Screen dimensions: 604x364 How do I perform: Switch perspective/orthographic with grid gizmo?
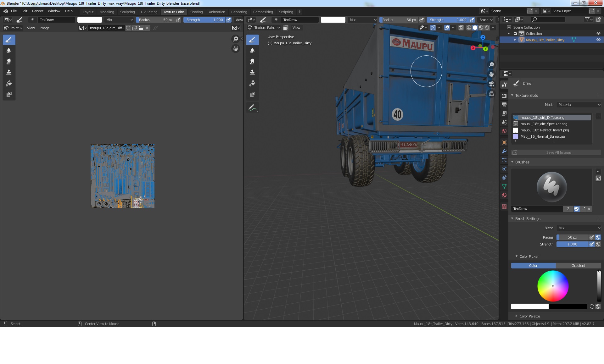point(491,94)
